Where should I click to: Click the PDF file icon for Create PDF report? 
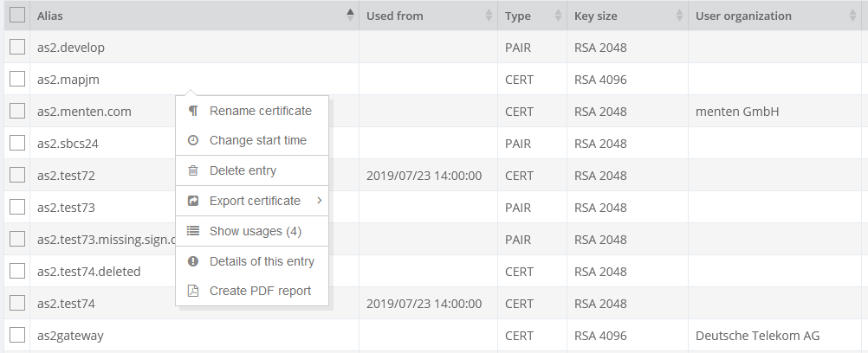[x=193, y=291]
